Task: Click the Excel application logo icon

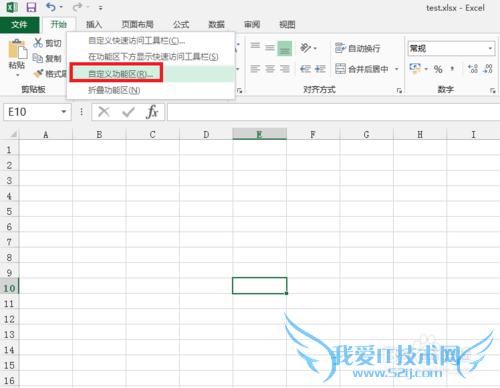Action: (x=12, y=7)
